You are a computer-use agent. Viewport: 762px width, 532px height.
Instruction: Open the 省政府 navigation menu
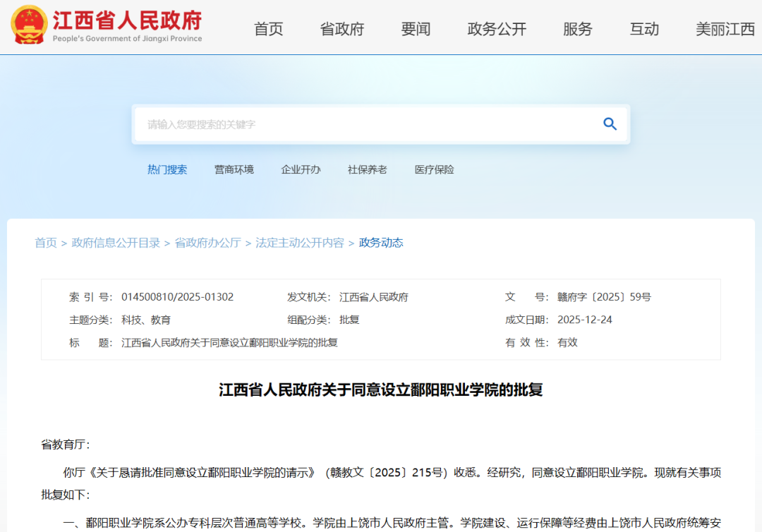click(341, 30)
